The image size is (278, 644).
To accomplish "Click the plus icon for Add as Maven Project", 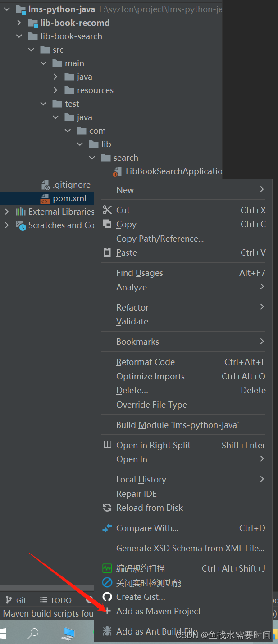I will click(x=107, y=611).
